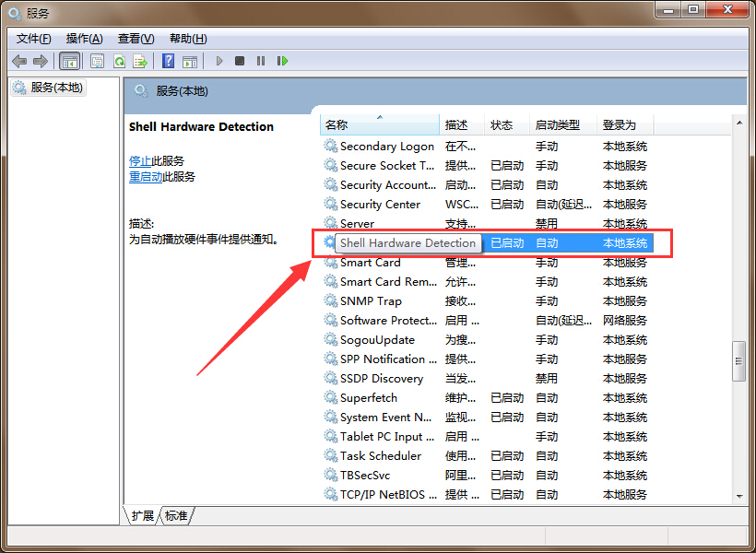The width and height of the screenshot is (756, 553).
Task: Open Properties from the toolbar icon
Action: tap(97, 61)
